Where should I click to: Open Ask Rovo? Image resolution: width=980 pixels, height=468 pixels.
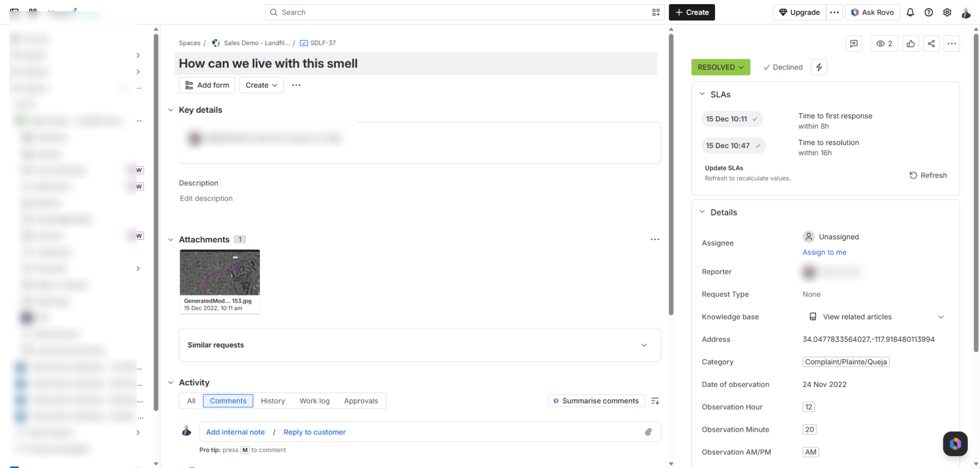point(872,12)
